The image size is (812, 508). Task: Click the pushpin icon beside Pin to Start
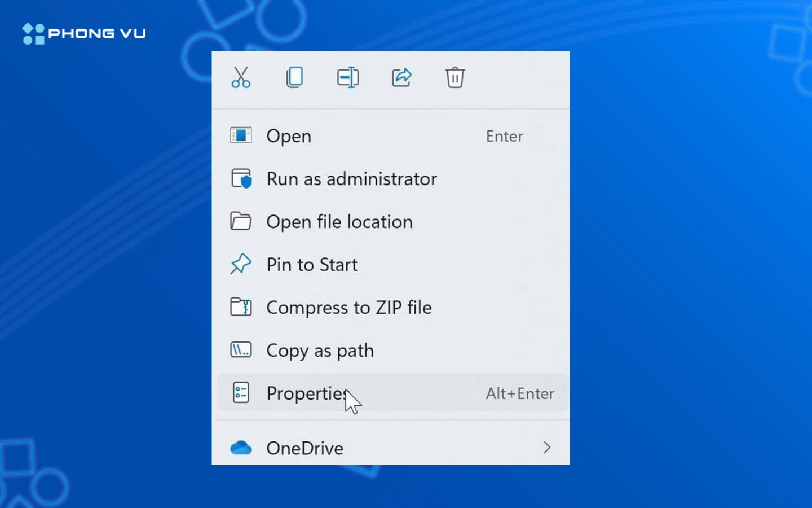(x=241, y=264)
